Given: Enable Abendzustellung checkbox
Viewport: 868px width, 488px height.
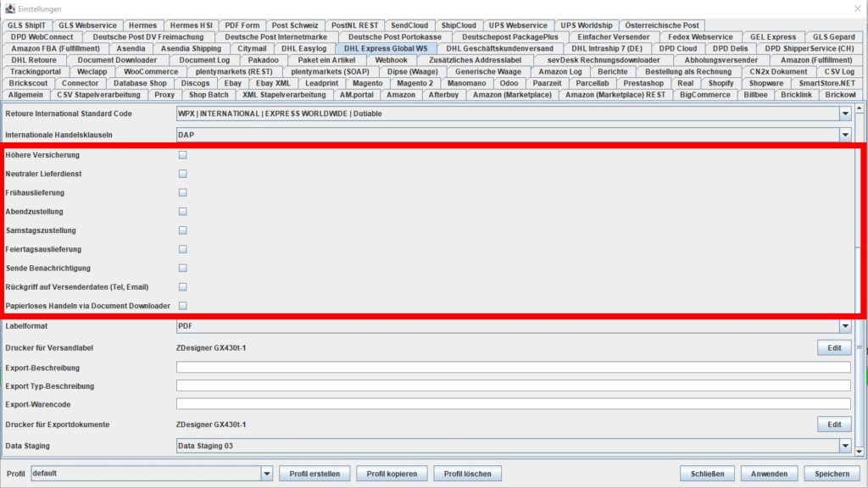Looking at the screenshot, I should pyautogui.click(x=183, y=211).
